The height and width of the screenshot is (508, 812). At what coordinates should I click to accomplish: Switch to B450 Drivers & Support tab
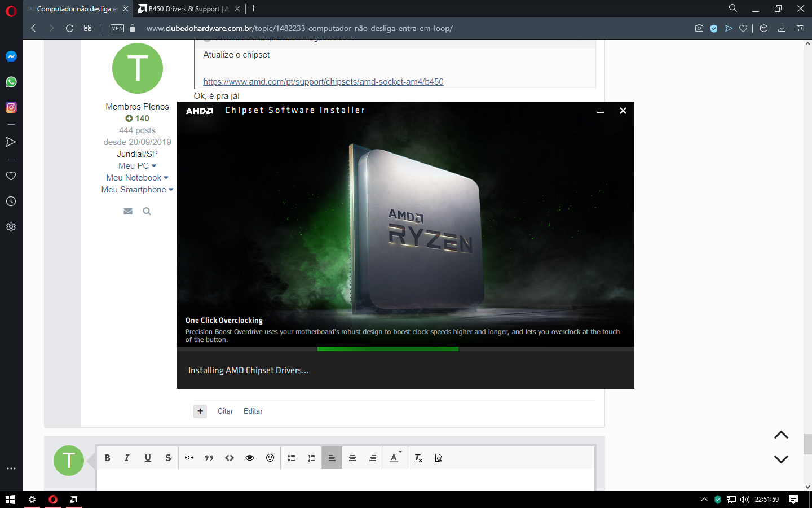tap(188, 8)
